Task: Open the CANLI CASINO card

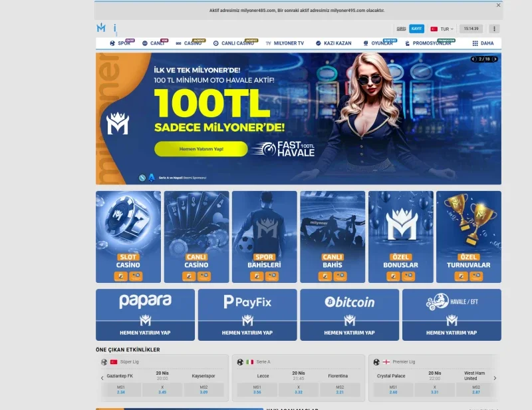Action: pos(196,237)
